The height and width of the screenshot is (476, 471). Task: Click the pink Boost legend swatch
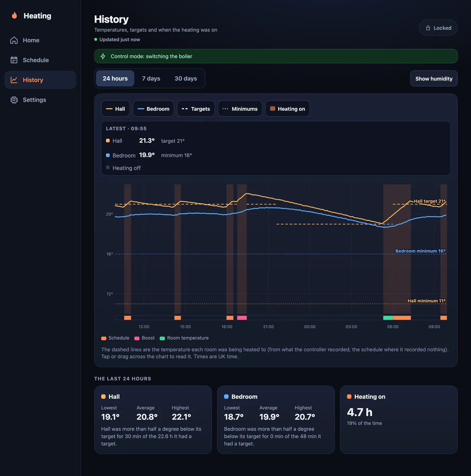click(137, 338)
